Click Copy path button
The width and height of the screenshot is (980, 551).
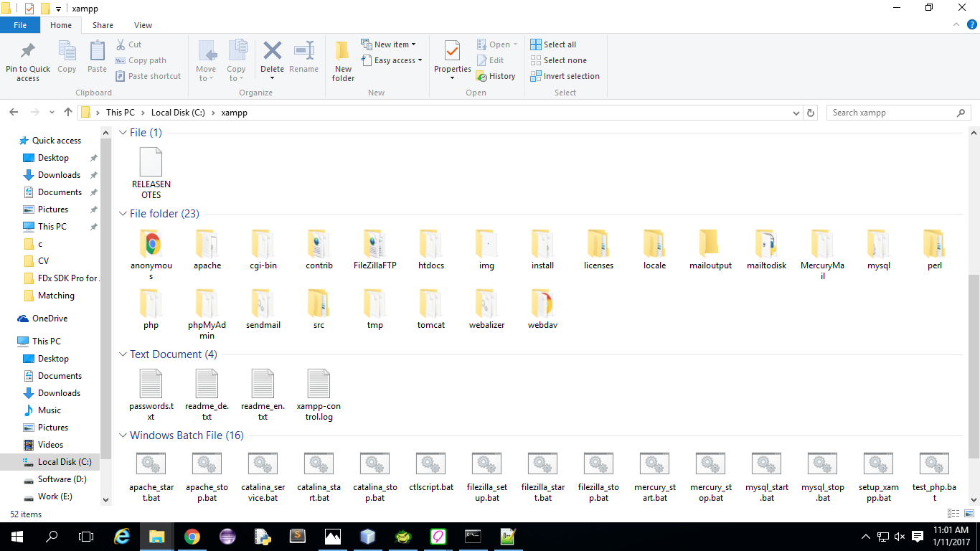click(141, 60)
